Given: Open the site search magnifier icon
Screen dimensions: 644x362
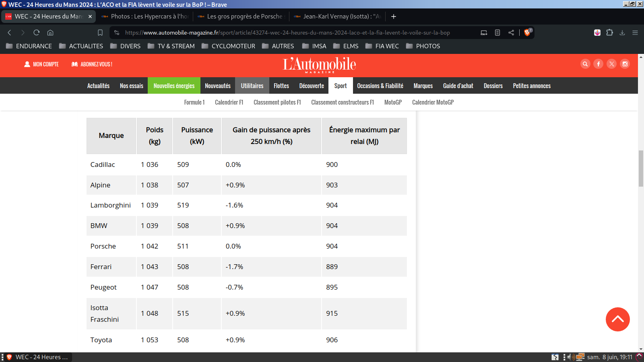Looking at the screenshot, I should coord(585,64).
